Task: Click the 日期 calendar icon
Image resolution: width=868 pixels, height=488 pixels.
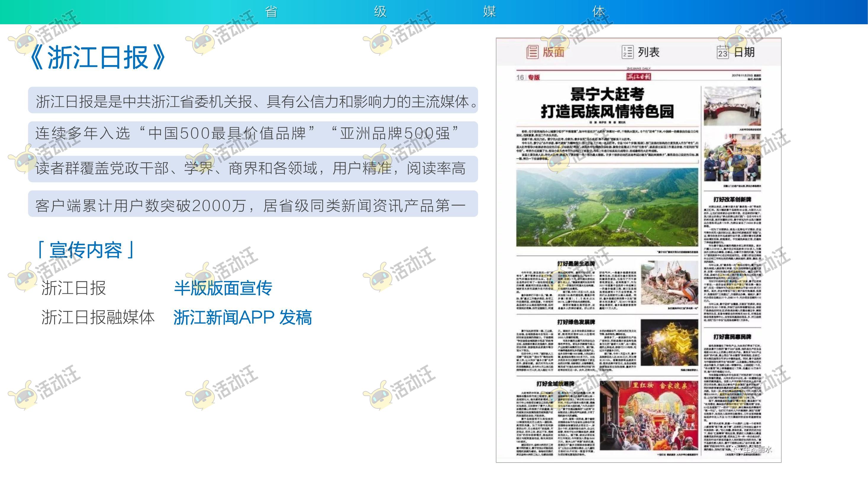Action: [x=723, y=52]
